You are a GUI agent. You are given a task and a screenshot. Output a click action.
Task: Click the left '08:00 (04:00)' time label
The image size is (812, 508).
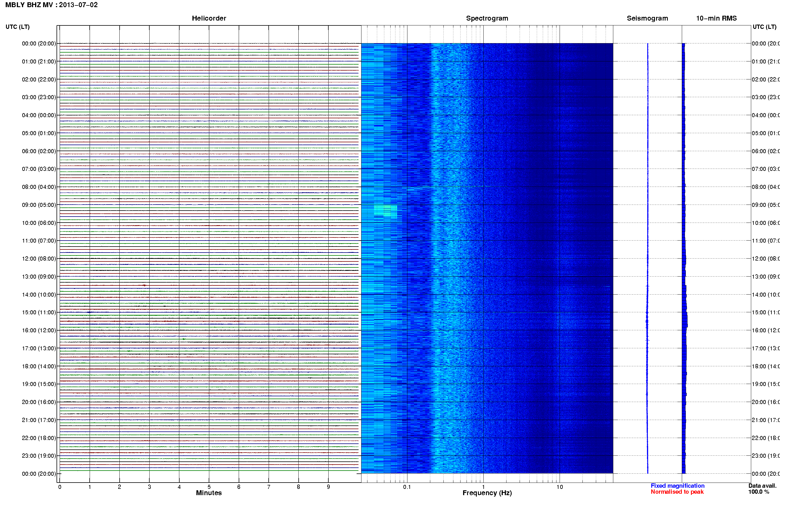(x=39, y=187)
